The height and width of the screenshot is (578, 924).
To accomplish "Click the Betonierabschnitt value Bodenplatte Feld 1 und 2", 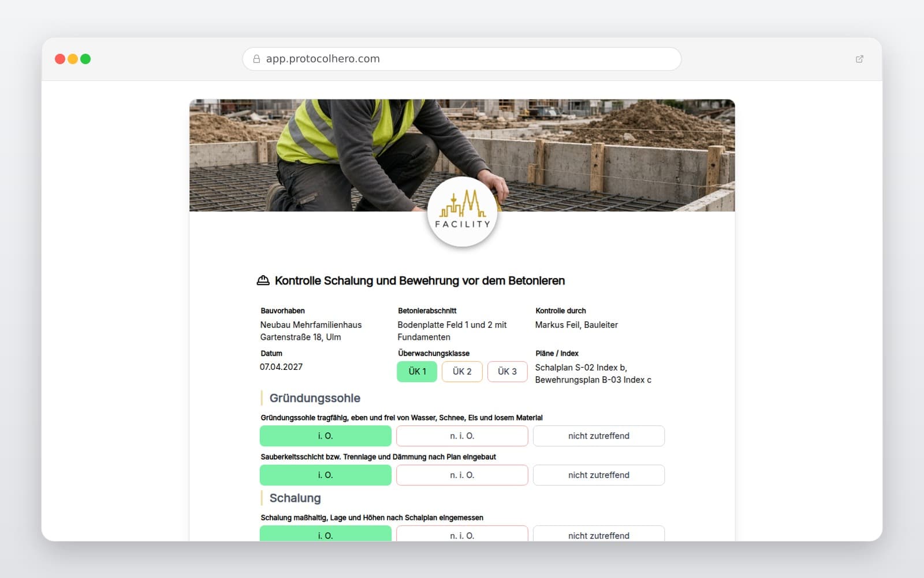I will (x=452, y=331).
